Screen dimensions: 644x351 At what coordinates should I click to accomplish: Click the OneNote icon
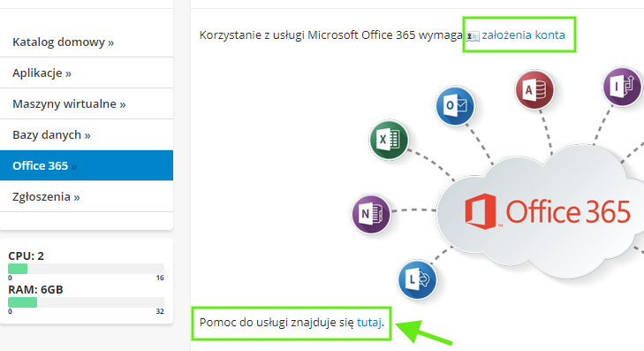[371, 214]
